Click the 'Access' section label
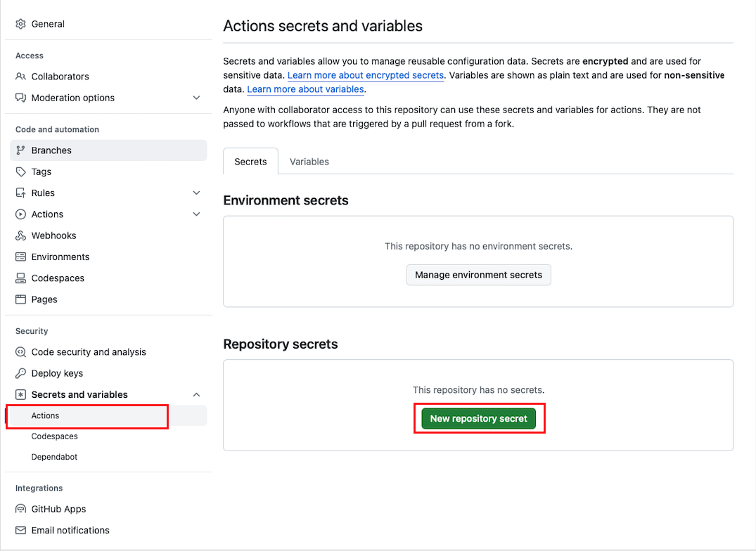The height and width of the screenshot is (551, 756). click(30, 56)
